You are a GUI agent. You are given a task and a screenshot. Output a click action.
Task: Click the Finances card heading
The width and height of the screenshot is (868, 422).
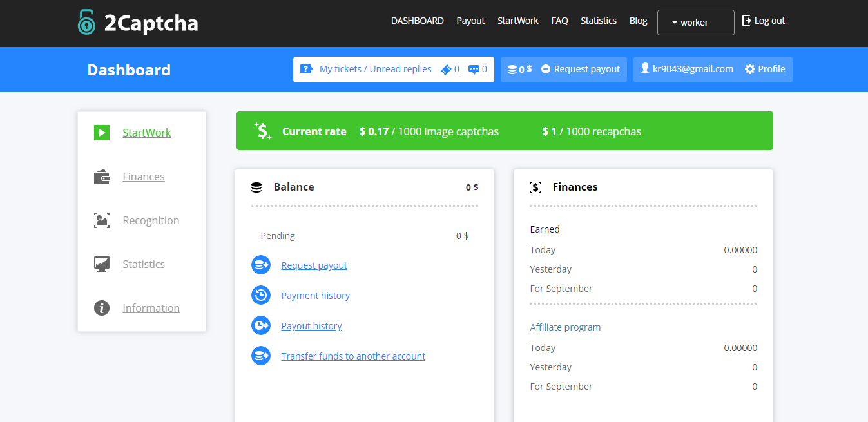tap(575, 187)
